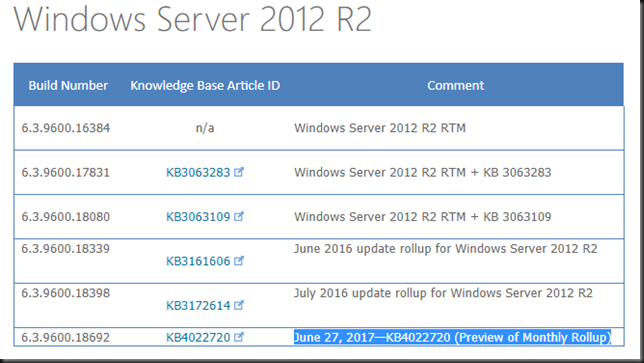Screen dimensions: 644x363
Task: Select build number 6.3.9600.16384
Action: tap(66, 128)
